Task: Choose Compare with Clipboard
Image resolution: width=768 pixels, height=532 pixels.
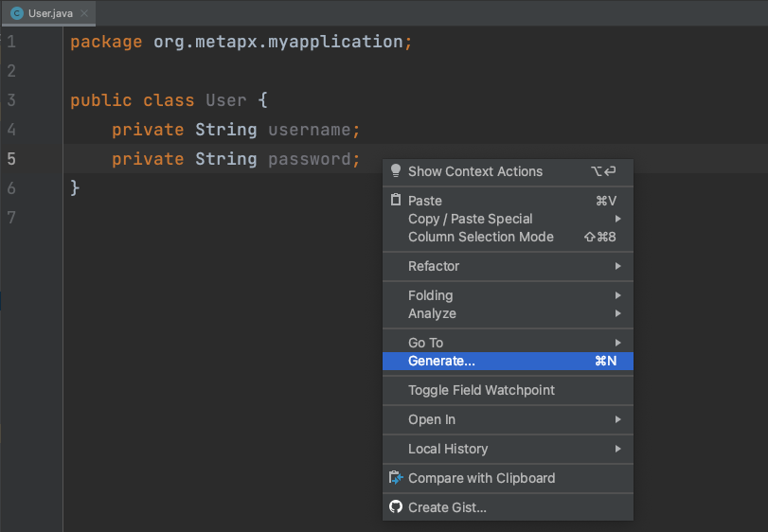Action: (508, 478)
